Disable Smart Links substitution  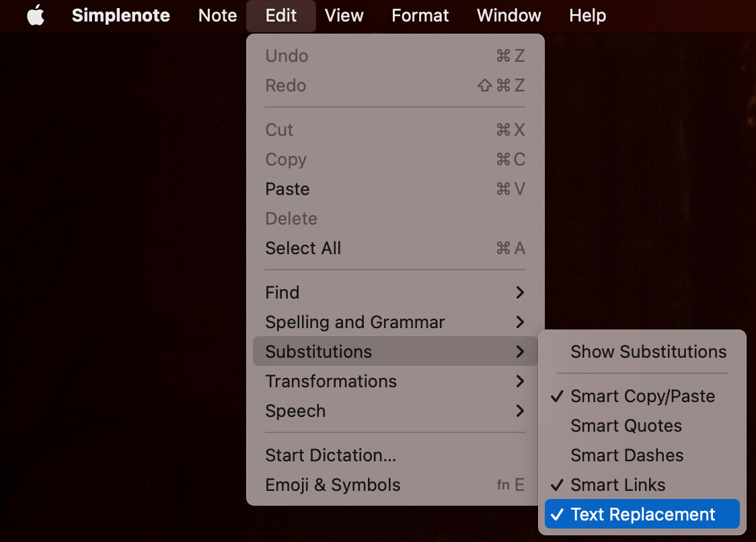click(x=642, y=485)
